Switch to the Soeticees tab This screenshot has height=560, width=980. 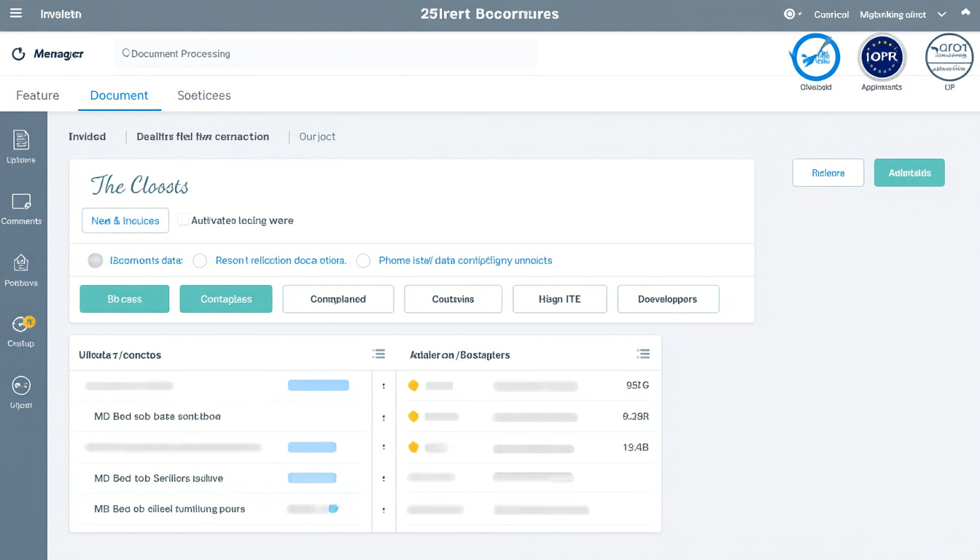[x=204, y=96]
